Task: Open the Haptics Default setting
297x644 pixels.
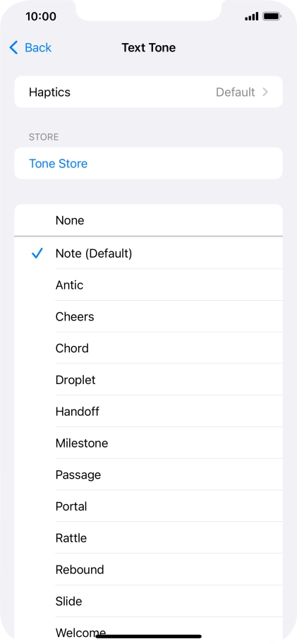Action: (148, 92)
